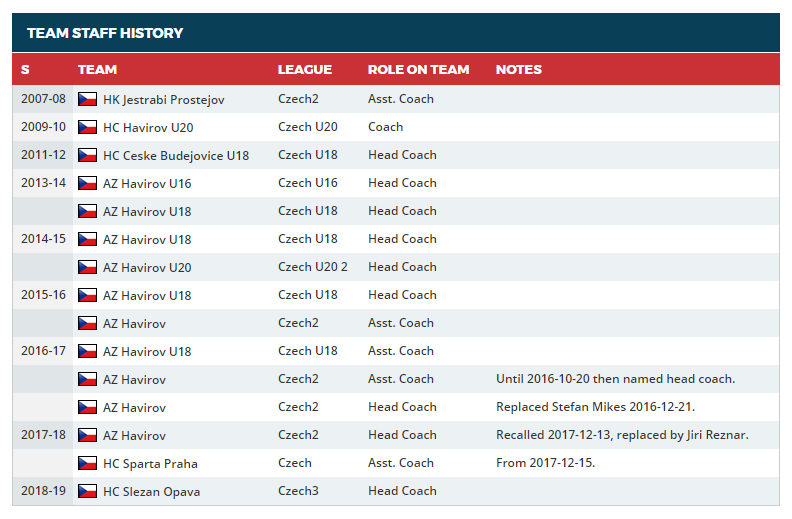Click the 2018-19 season entry
This screenshot has height=519, width=792.
coord(43,491)
